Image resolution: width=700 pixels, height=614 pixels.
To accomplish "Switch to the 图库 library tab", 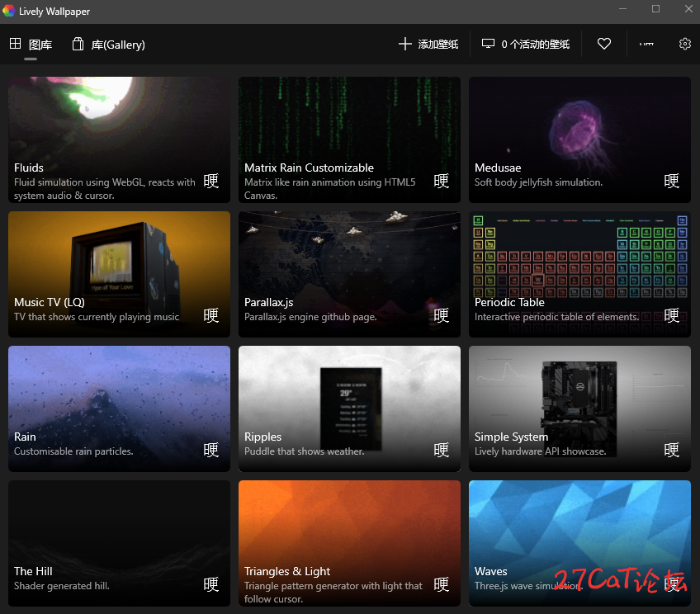I will pos(31,45).
